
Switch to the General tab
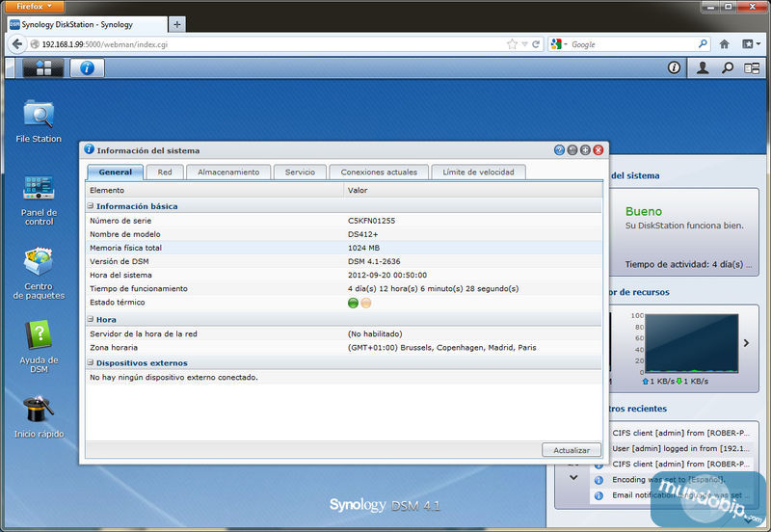115,173
